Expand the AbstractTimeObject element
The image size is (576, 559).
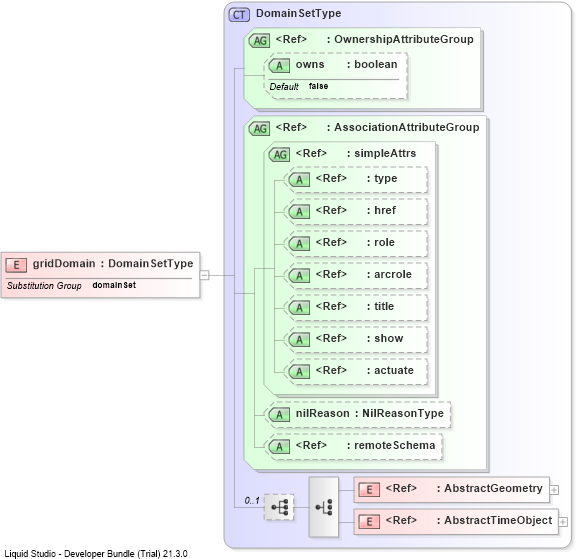click(563, 522)
